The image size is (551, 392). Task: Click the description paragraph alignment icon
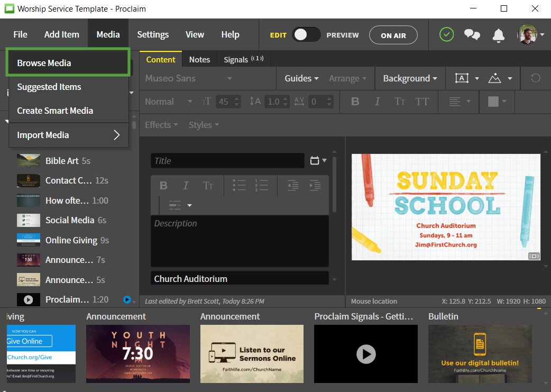tap(175, 205)
